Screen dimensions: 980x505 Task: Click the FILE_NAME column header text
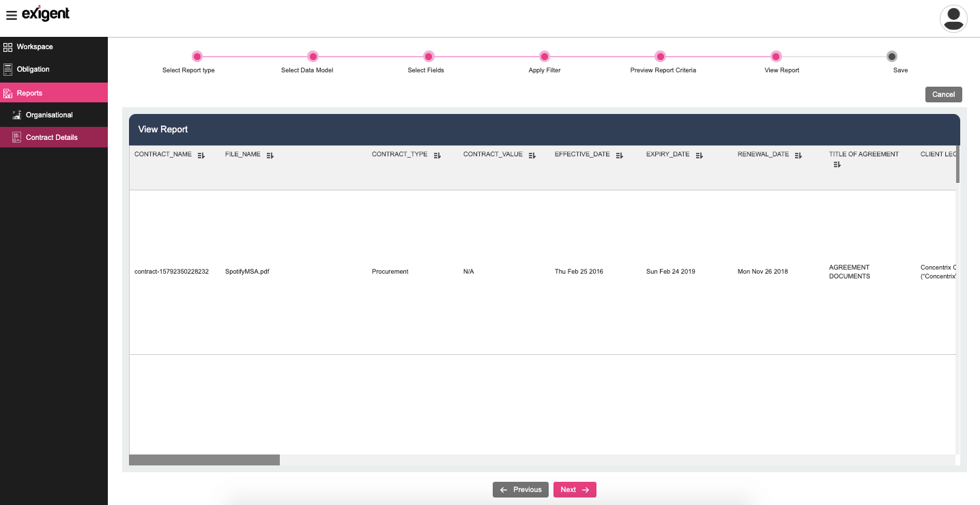tap(243, 154)
